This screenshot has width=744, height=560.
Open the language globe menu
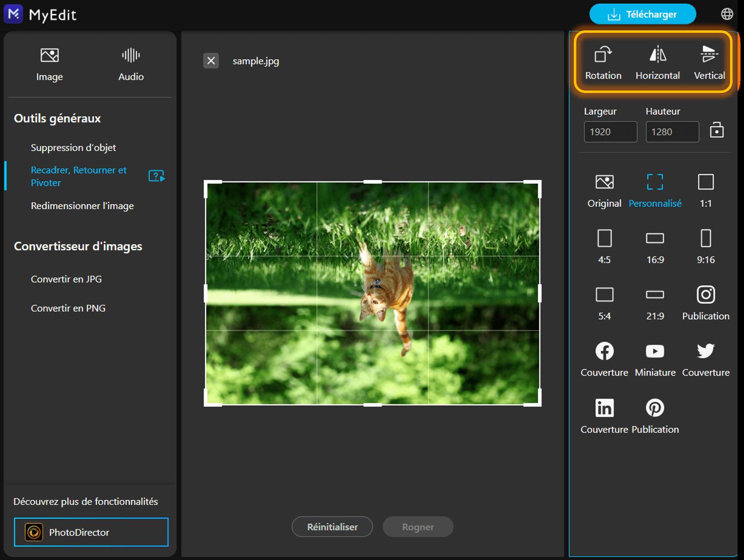pos(727,14)
